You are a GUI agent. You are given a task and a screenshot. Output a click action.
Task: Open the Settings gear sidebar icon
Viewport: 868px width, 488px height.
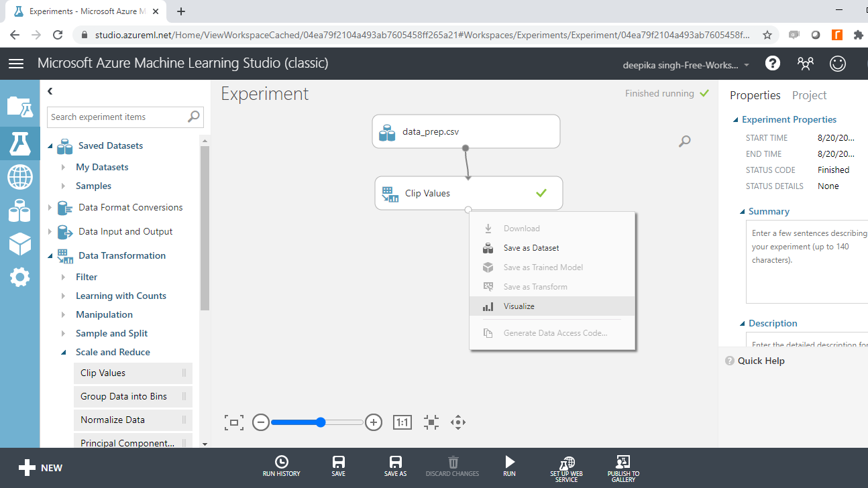tap(19, 277)
